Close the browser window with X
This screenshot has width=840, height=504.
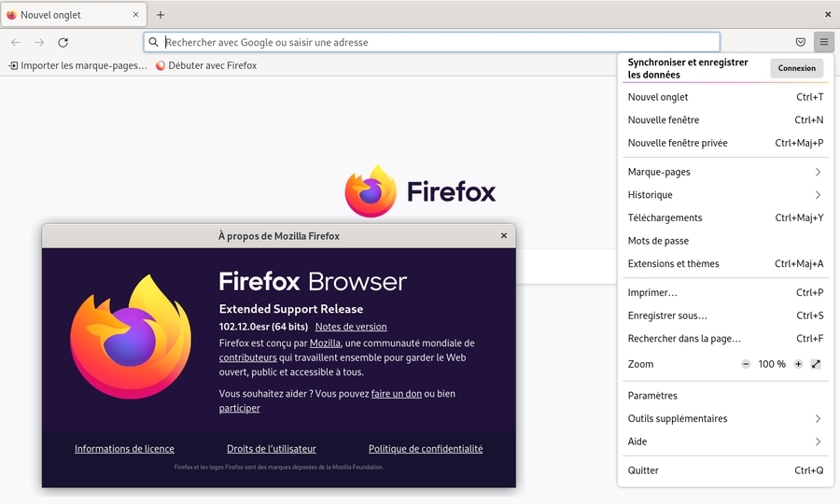(828, 14)
